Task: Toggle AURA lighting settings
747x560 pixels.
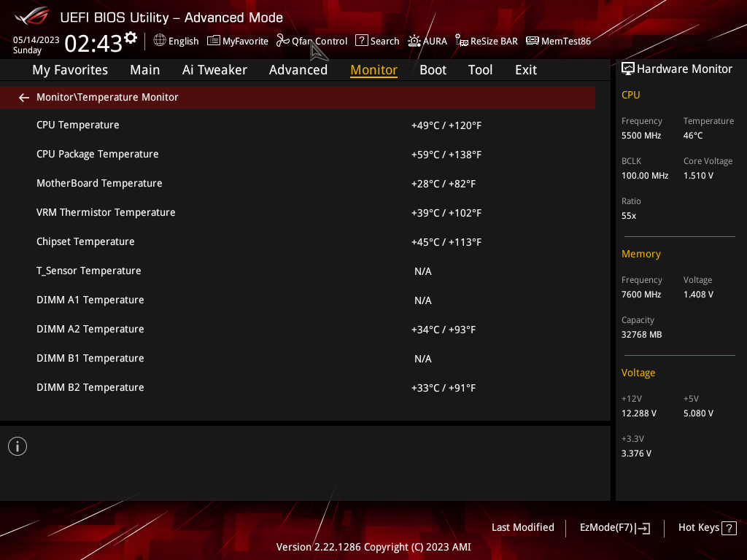Action: click(427, 41)
